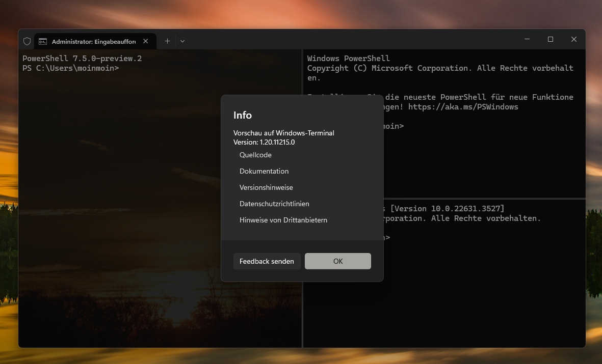Expand the new tab profile dropdown
Screen dimensions: 602x364
point(182,41)
